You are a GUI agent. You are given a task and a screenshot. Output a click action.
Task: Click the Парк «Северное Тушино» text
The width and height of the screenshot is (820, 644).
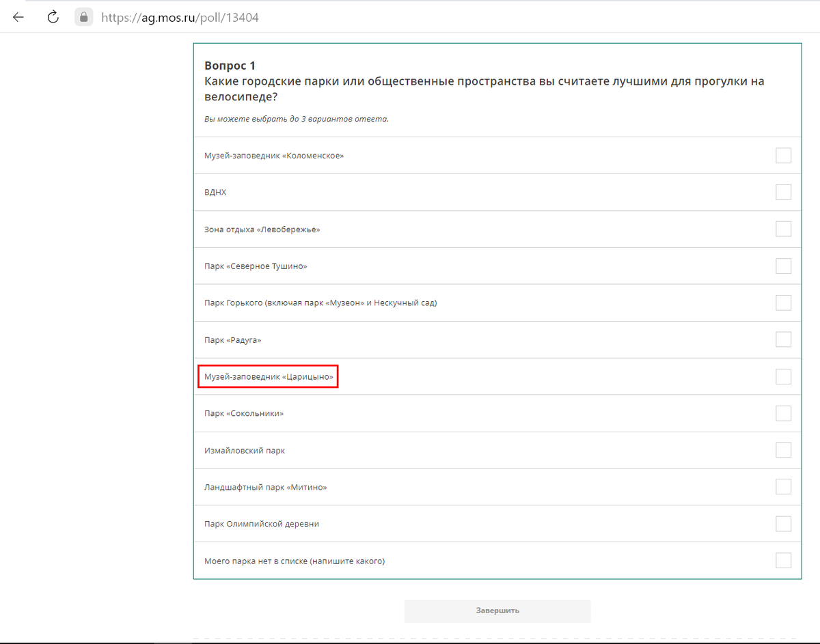(256, 266)
